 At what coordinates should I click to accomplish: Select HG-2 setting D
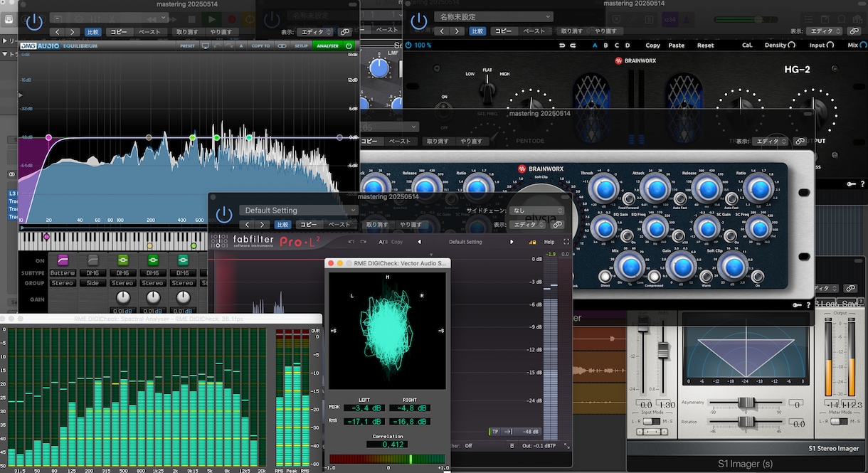click(628, 46)
